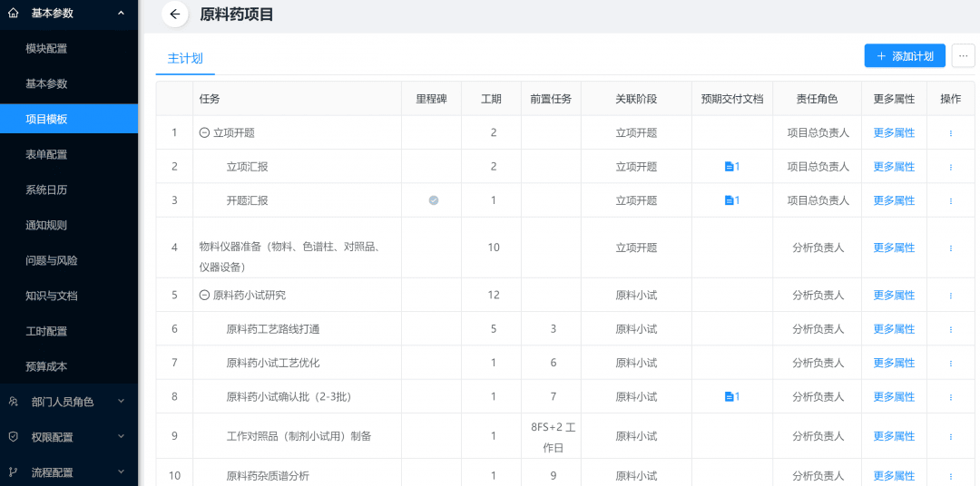
Task: Open the ellipsis menu next to 添加计划
Action: 963,55
